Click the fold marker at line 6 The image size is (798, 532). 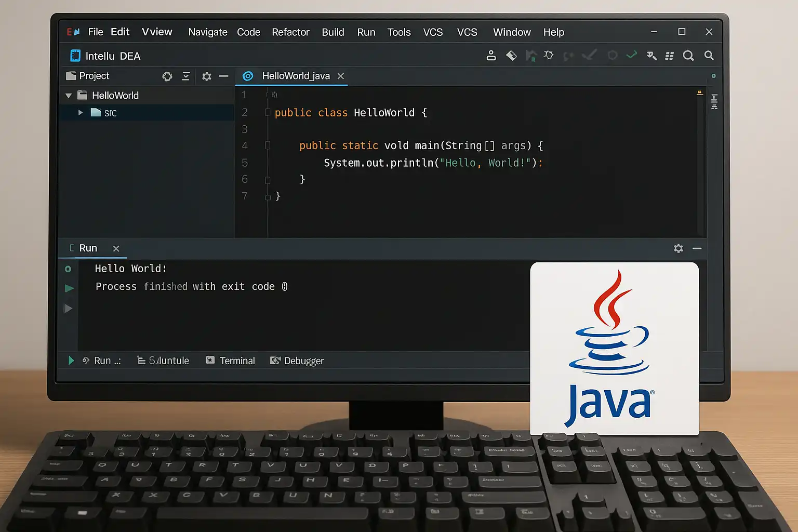(x=268, y=180)
